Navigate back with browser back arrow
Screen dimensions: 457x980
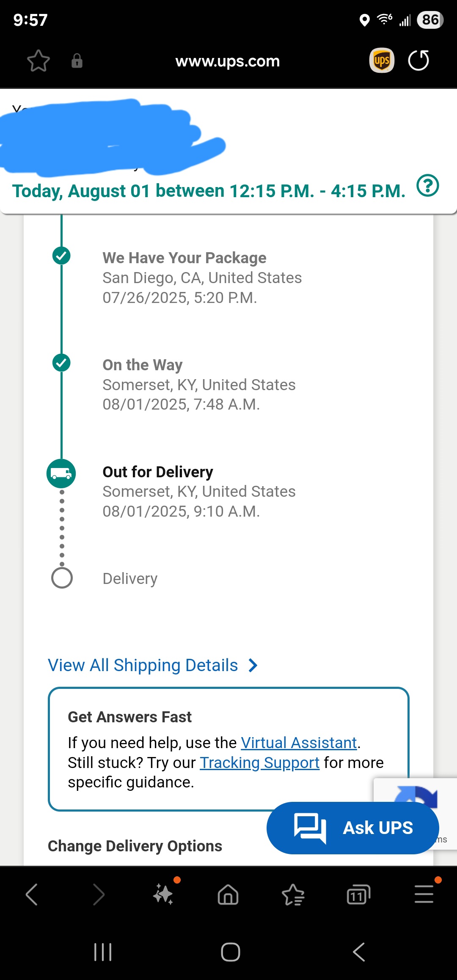[32, 895]
